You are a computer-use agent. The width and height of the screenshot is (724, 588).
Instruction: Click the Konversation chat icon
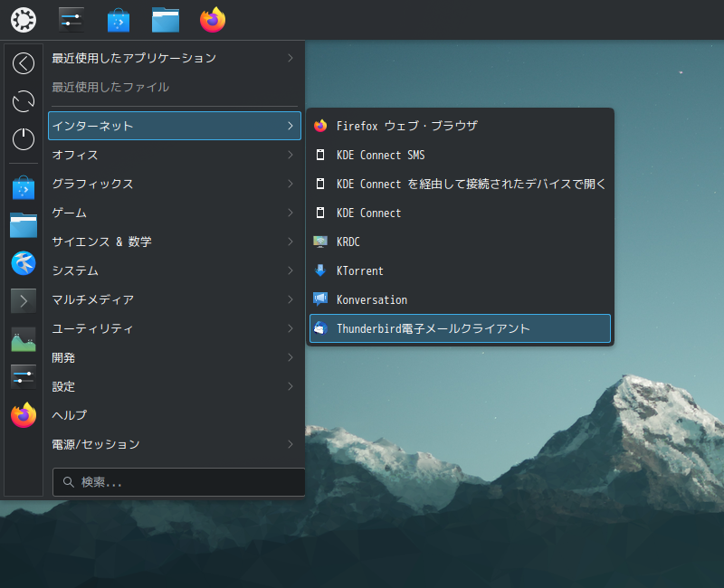320,299
